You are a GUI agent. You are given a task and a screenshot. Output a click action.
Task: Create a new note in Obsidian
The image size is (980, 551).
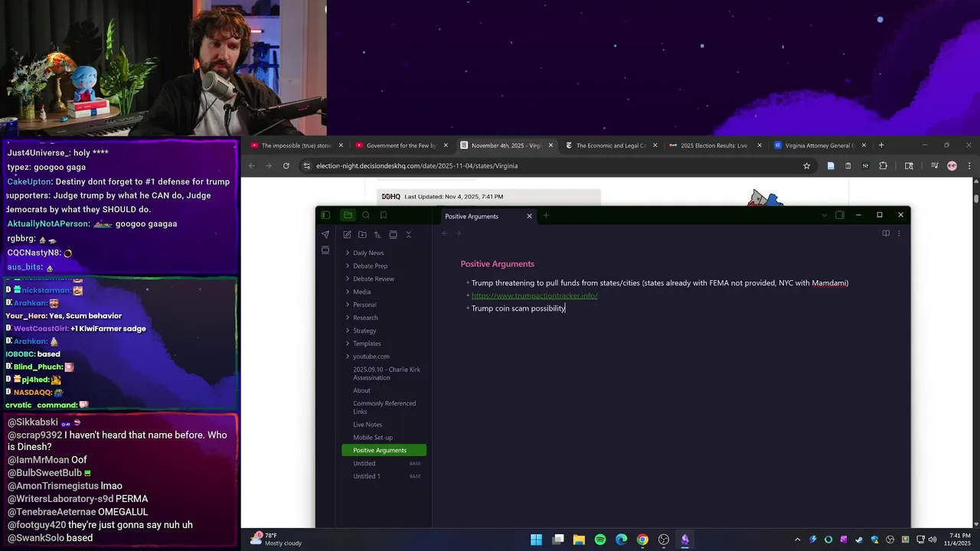[x=347, y=235]
